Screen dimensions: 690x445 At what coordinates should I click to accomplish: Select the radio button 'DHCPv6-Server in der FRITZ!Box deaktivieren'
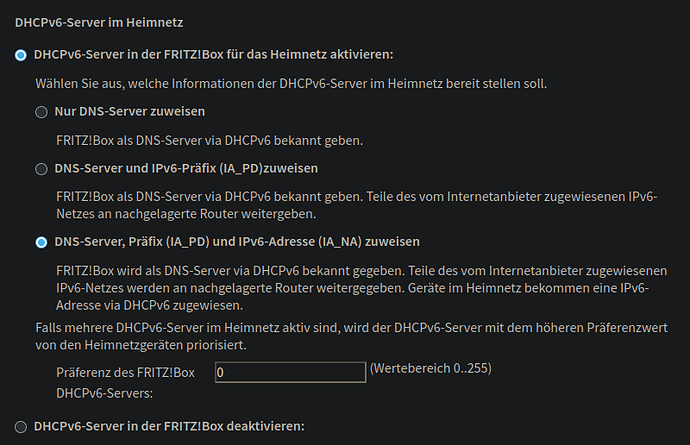click(x=21, y=427)
